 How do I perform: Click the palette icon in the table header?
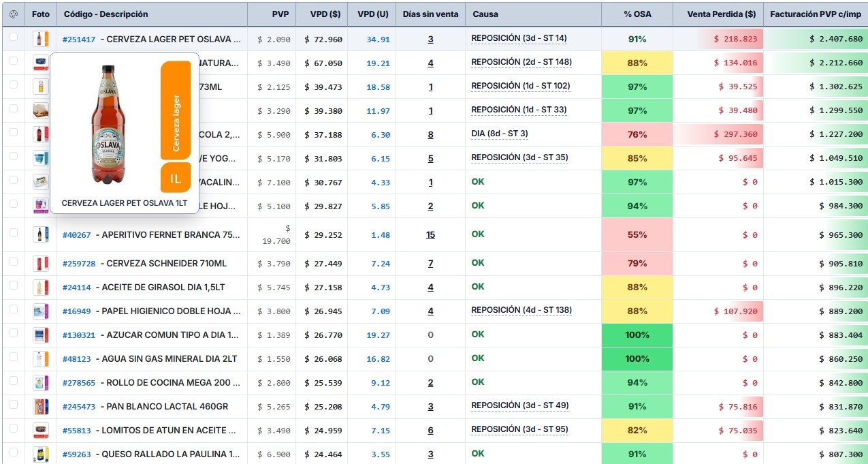[14, 14]
